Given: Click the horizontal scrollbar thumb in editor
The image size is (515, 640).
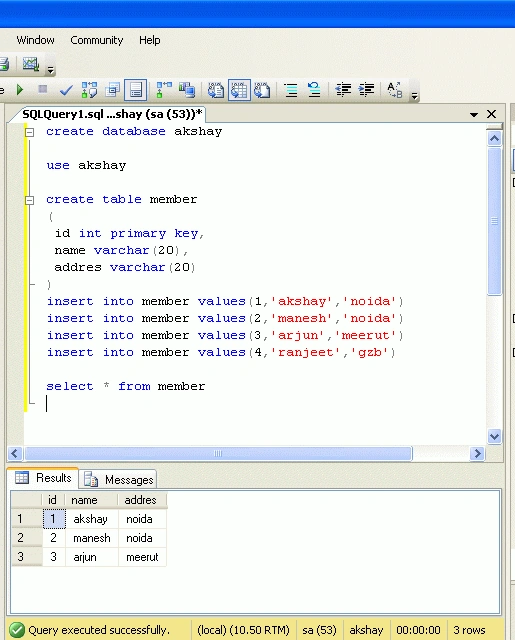Looking at the screenshot, I should (218, 453).
